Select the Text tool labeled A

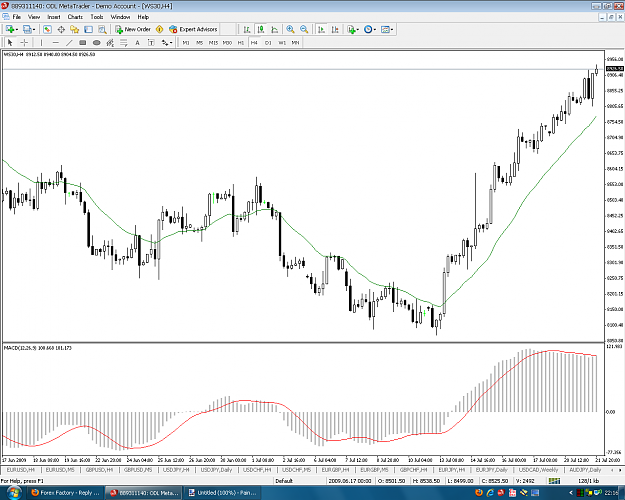(x=138, y=42)
